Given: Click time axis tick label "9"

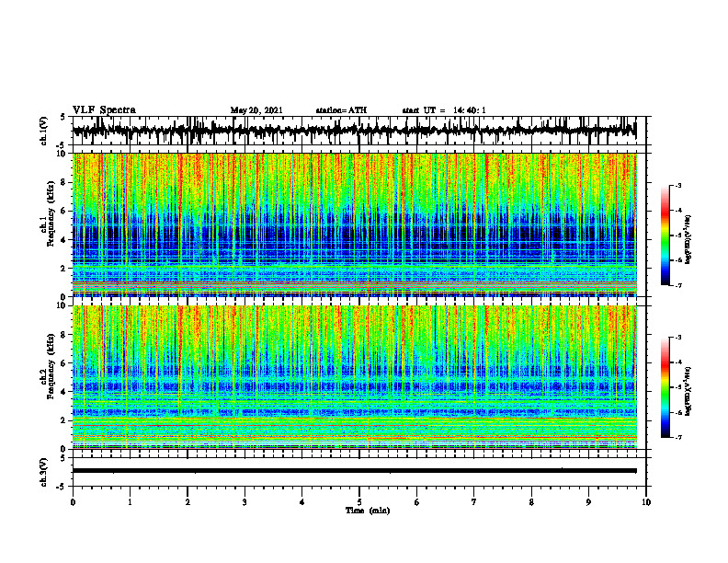Looking at the screenshot, I should [588, 502].
